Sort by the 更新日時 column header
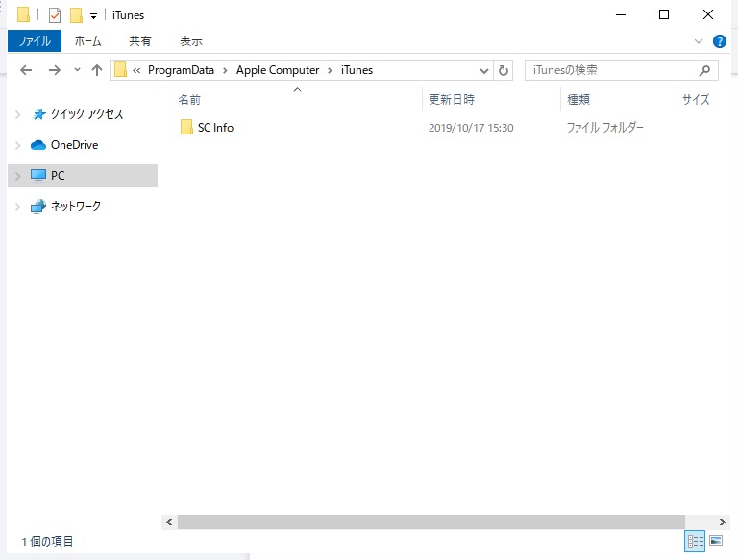This screenshot has width=738, height=560. [x=452, y=100]
